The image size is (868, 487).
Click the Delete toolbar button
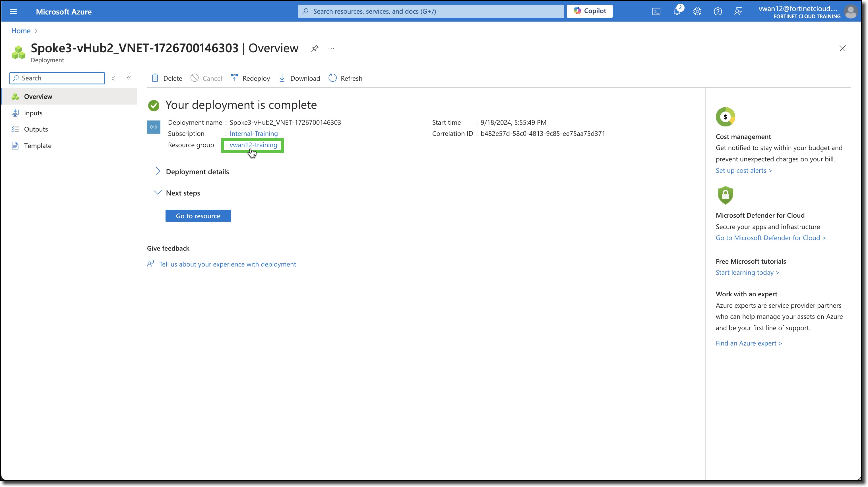pyautogui.click(x=166, y=78)
